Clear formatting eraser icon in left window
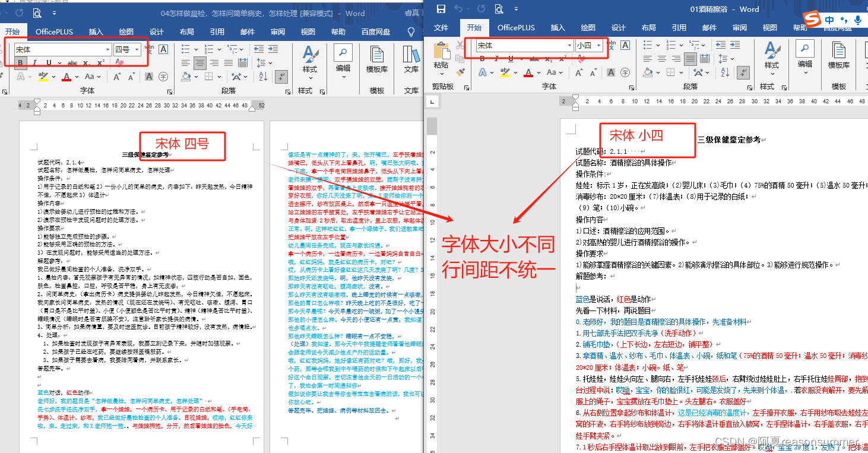 tap(119, 62)
